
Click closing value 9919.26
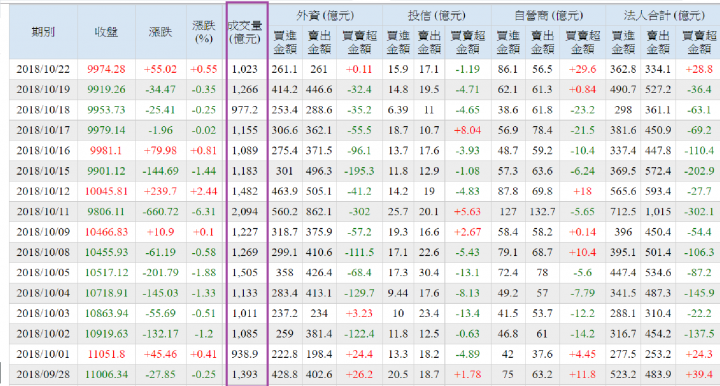106,90
